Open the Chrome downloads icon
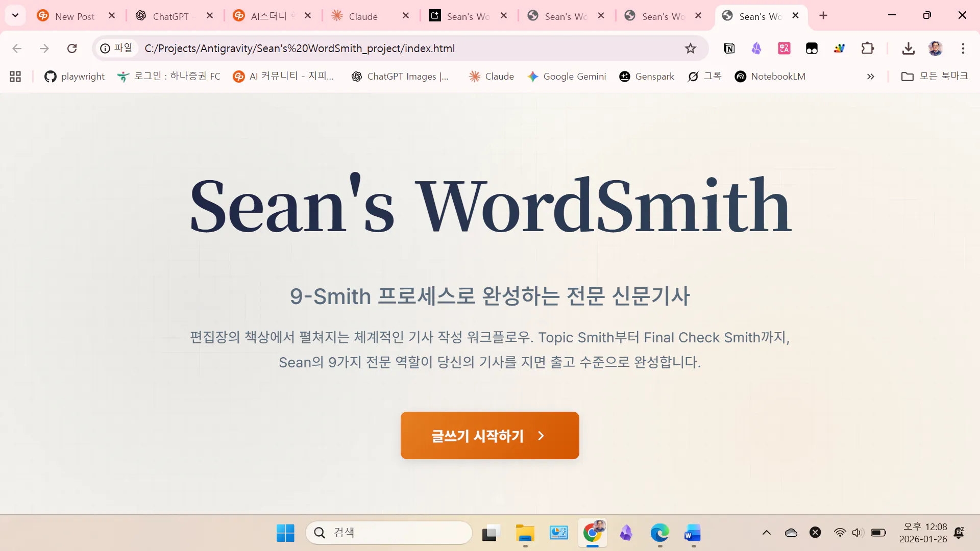 [x=908, y=48]
